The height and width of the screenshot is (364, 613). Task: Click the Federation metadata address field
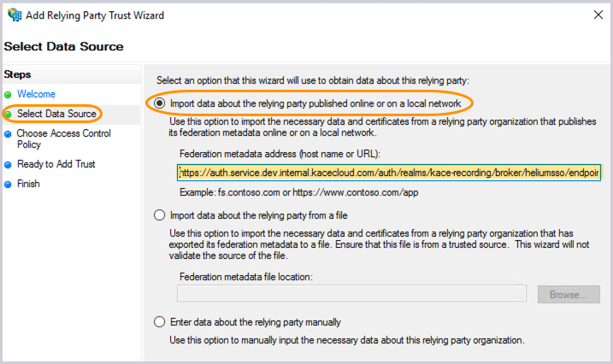tap(389, 173)
